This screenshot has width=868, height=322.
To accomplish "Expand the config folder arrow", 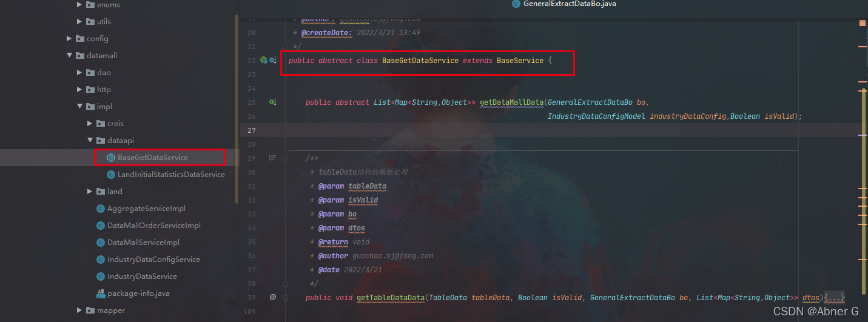I will (x=70, y=39).
